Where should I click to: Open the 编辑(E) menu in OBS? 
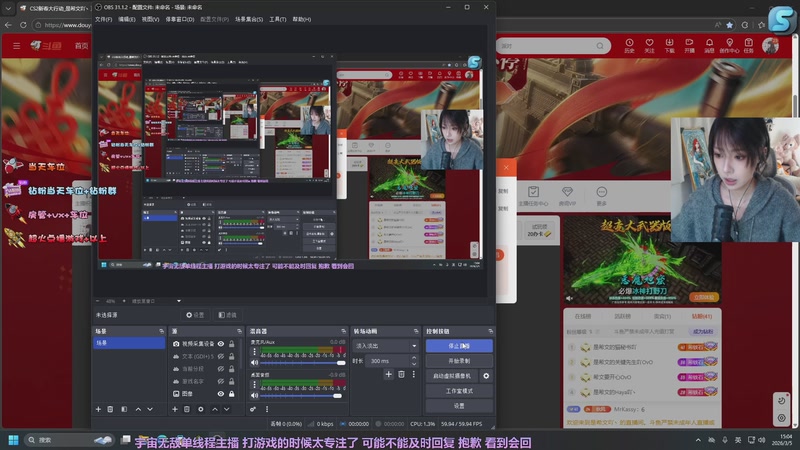pyautogui.click(x=127, y=19)
